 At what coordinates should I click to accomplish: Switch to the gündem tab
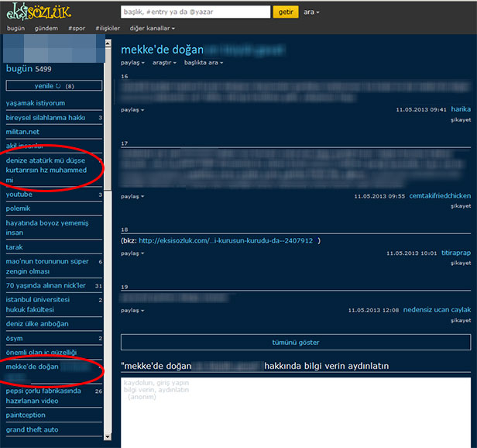(x=46, y=29)
